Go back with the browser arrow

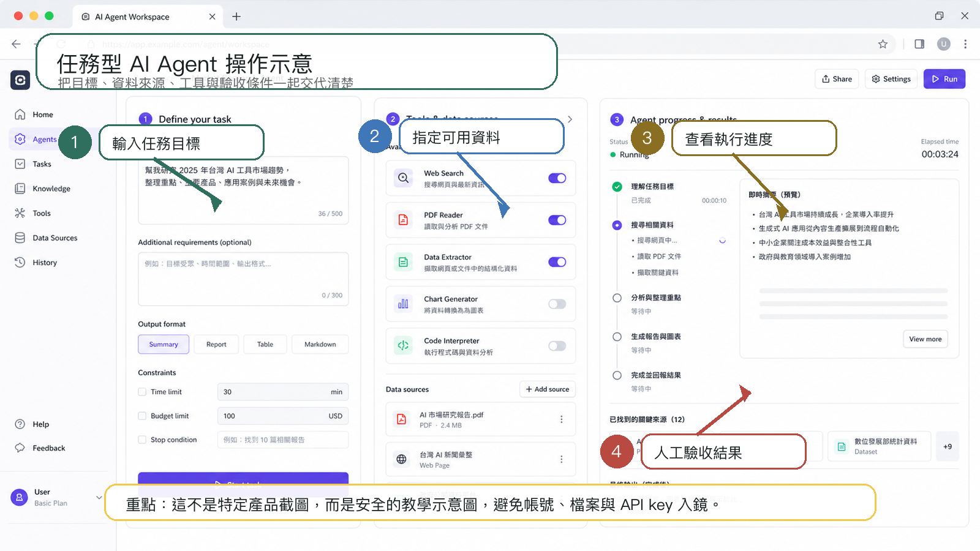(16, 44)
